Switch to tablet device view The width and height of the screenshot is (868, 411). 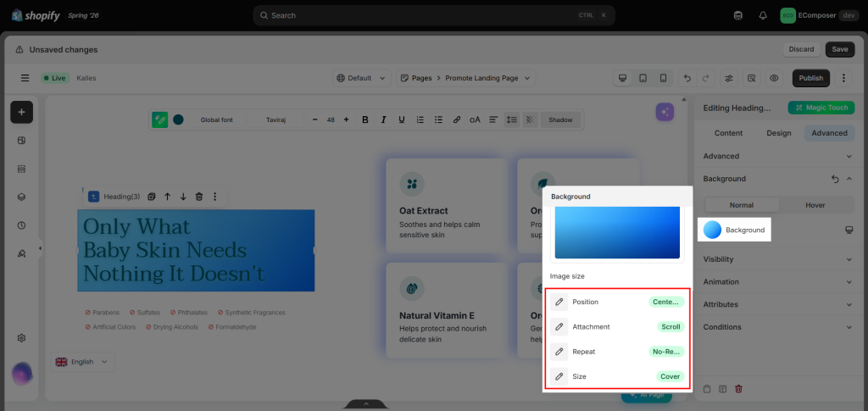643,78
